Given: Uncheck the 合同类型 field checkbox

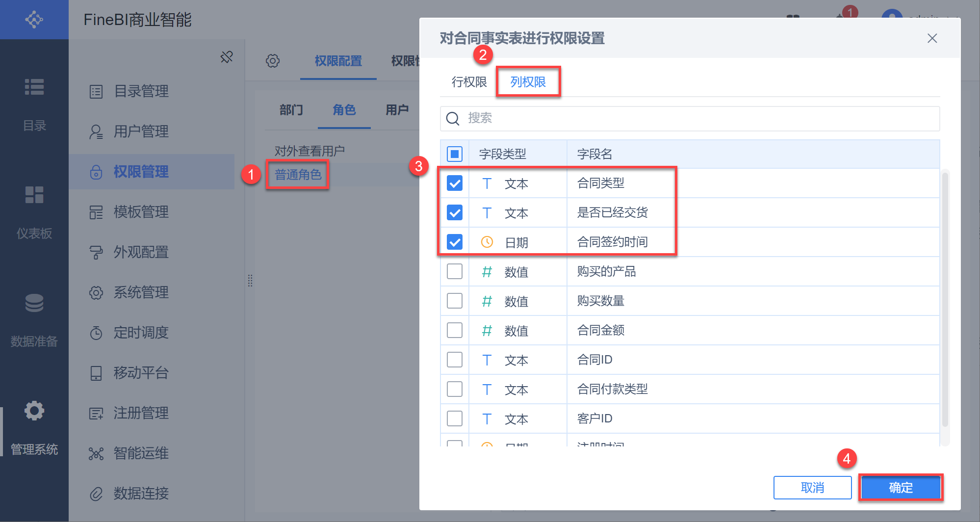Looking at the screenshot, I should coord(455,183).
